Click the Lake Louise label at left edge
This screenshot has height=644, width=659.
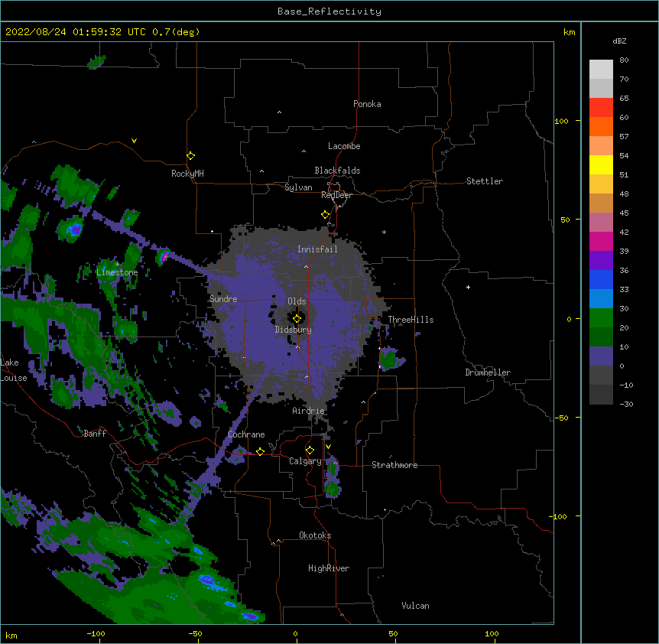(x=14, y=370)
